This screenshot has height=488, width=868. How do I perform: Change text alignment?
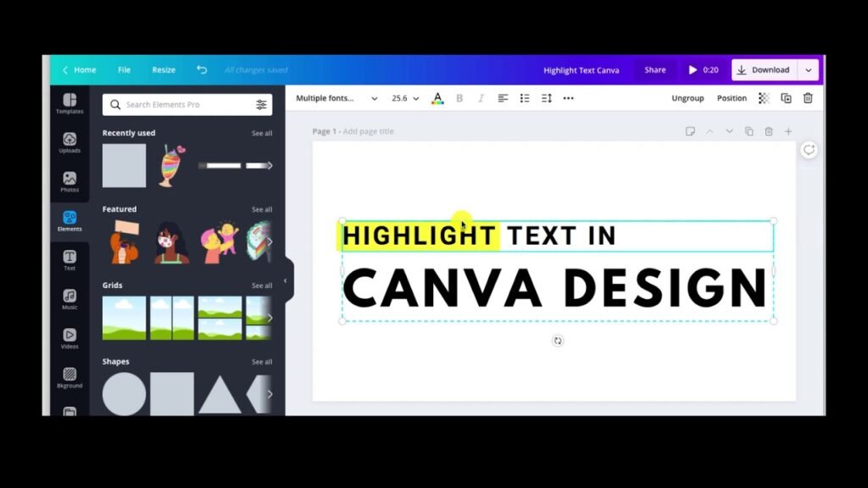pyautogui.click(x=503, y=98)
